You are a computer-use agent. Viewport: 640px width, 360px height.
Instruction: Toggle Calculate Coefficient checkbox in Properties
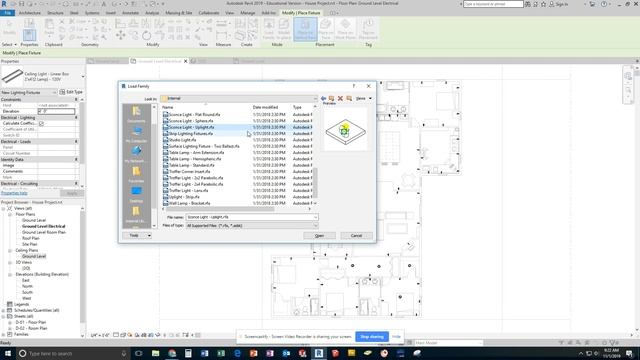click(x=41, y=123)
